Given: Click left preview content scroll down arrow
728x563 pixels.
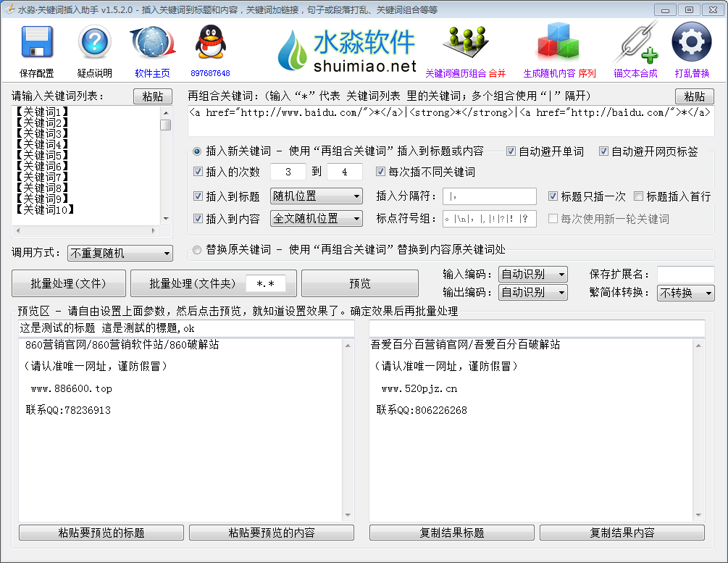Looking at the screenshot, I should click(348, 515).
